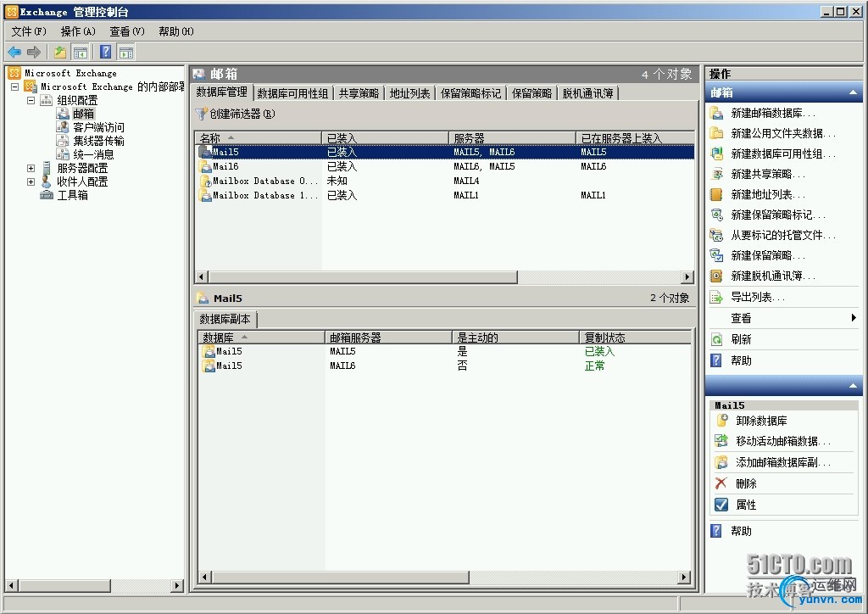Open the 查看(V) menu
868x614 pixels.
[127, 31]
